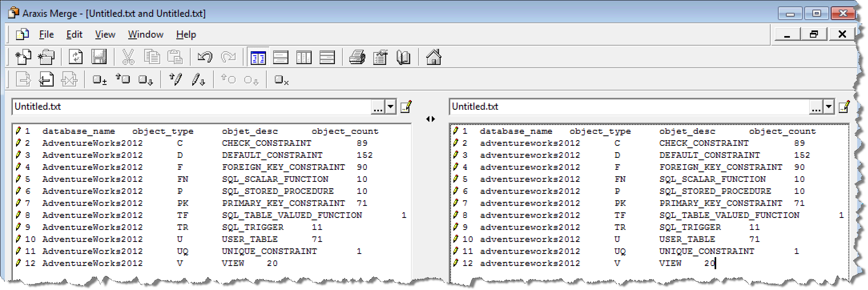Select two-way vertical layout view

[x=258, y=57]
